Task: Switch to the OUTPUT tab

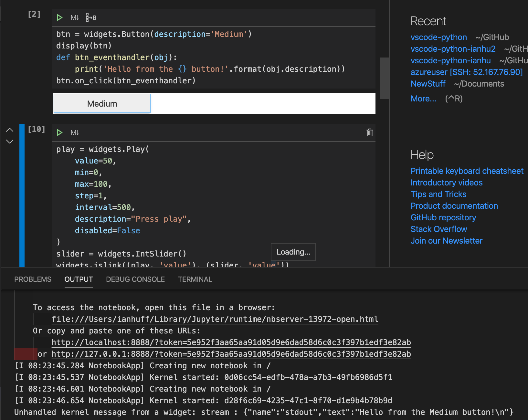Action: 79,279
